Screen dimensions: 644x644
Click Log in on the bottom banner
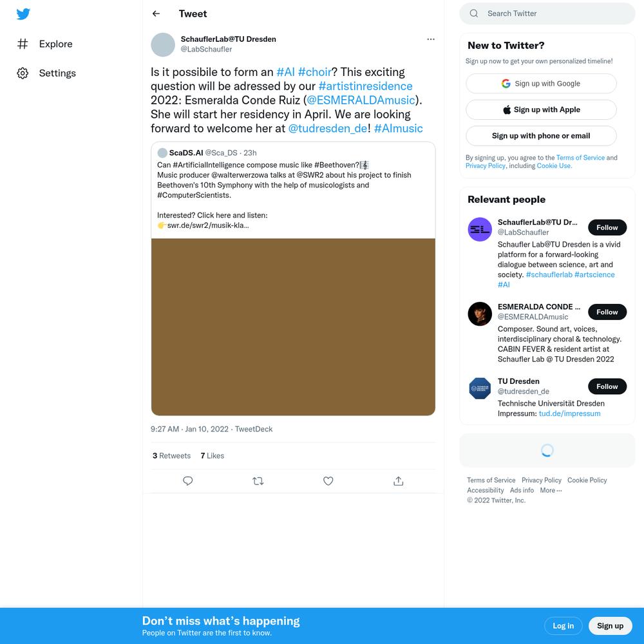tap(563, 626)
